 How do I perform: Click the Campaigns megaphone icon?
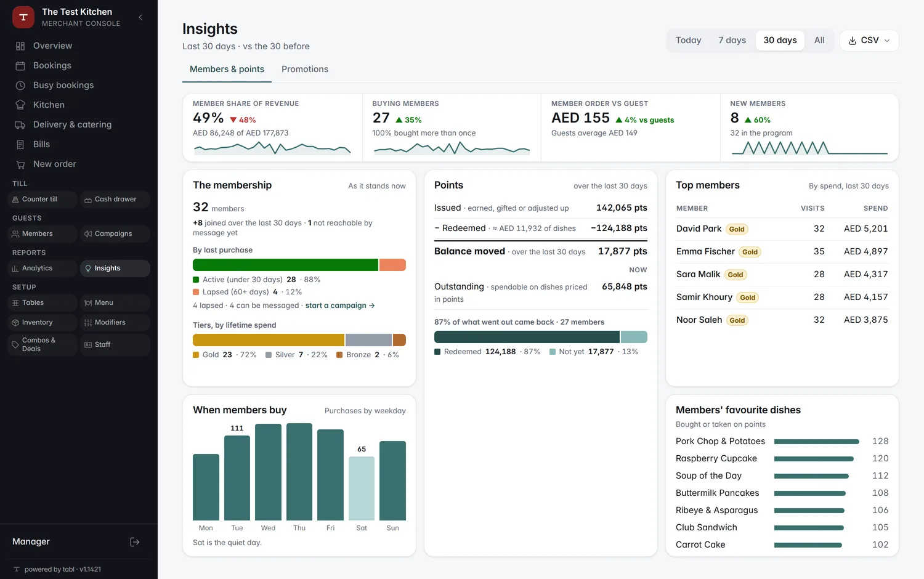point(88,234)
